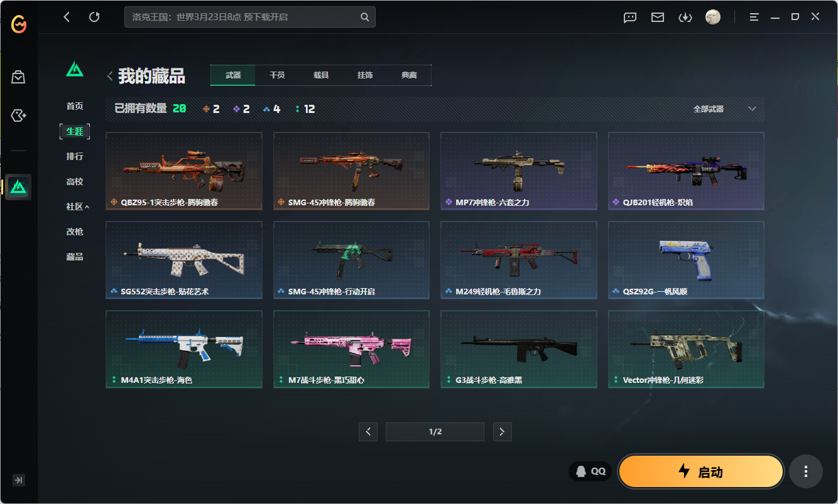The height and width of the screenshot is (504, 838).
Task: Click the search magnifier icon
Action: click(364, 17)
